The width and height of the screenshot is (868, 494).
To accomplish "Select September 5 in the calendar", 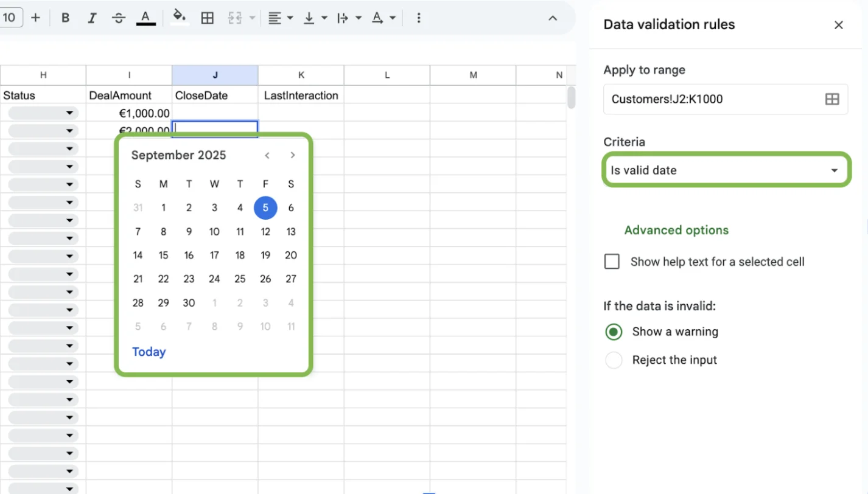I will tap(265, 207).
